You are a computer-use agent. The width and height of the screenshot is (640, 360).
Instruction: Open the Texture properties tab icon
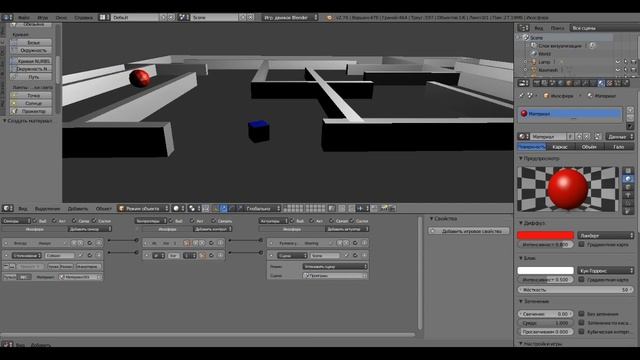pos(609,83)
